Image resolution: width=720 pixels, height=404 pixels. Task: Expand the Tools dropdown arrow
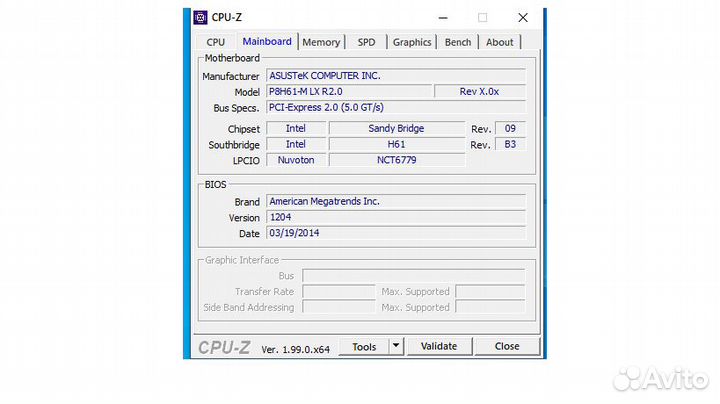coord(396,346)
